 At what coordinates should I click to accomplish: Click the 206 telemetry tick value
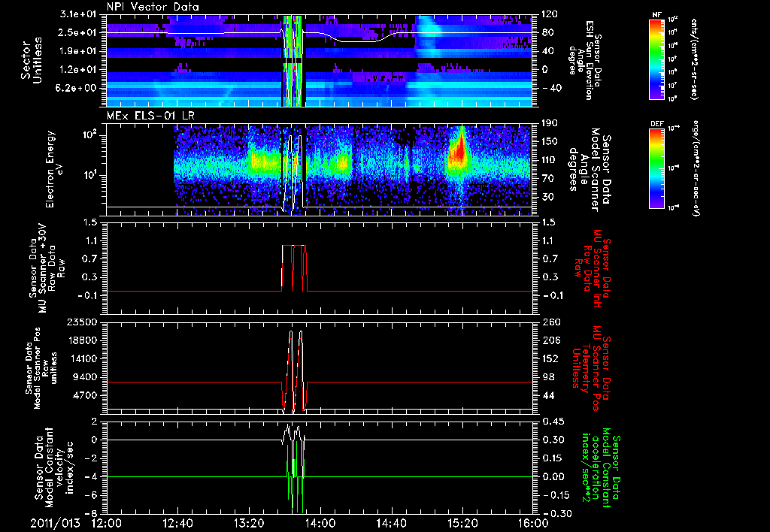(549, 340)
